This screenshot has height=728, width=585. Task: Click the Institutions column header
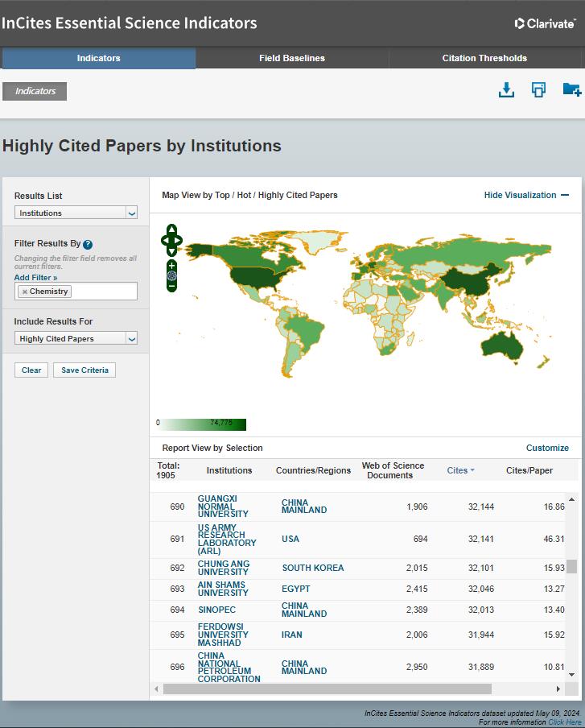(229, 470)
